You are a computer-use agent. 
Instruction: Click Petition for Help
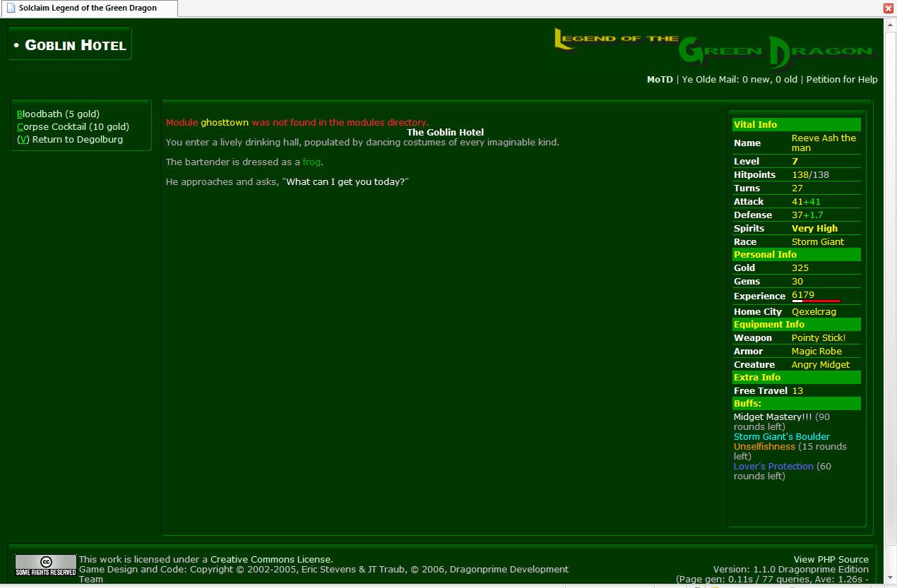842,79
